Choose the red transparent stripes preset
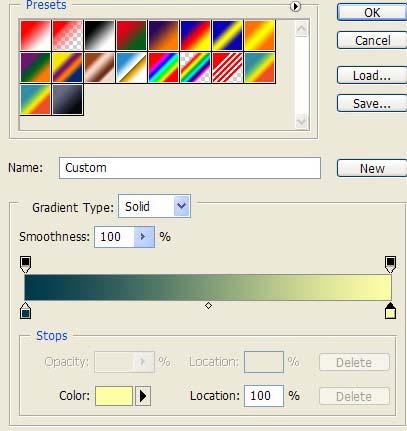The width and height of the screenshot is (407, 431). (227, 68)
